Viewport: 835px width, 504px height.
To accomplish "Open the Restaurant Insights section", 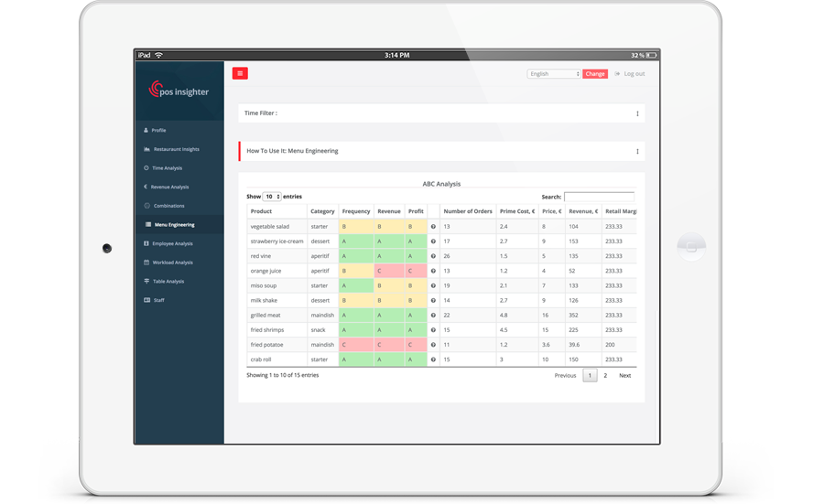I will click(175, 149).
